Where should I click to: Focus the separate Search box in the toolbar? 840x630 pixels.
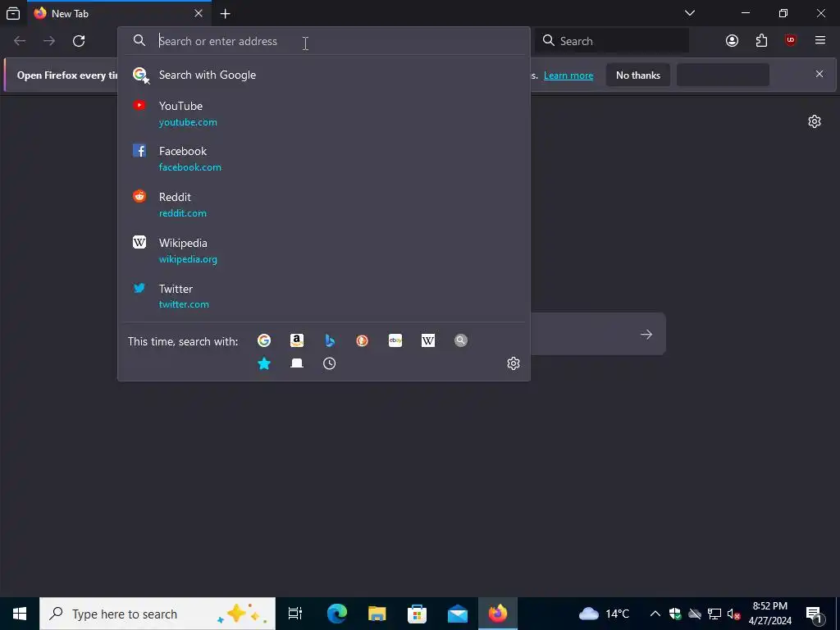[x=612, y=41]
